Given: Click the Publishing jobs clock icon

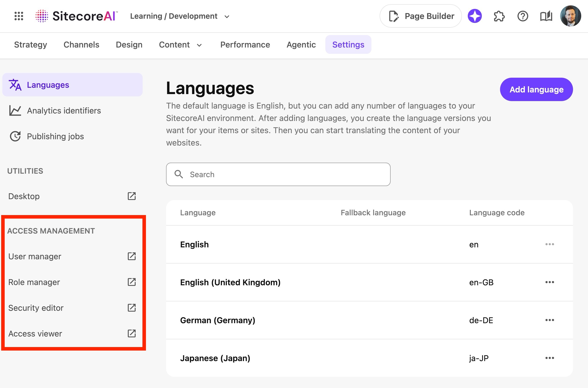Looking at the screenshot, I should pyautogui.click(x=15, y=136).
